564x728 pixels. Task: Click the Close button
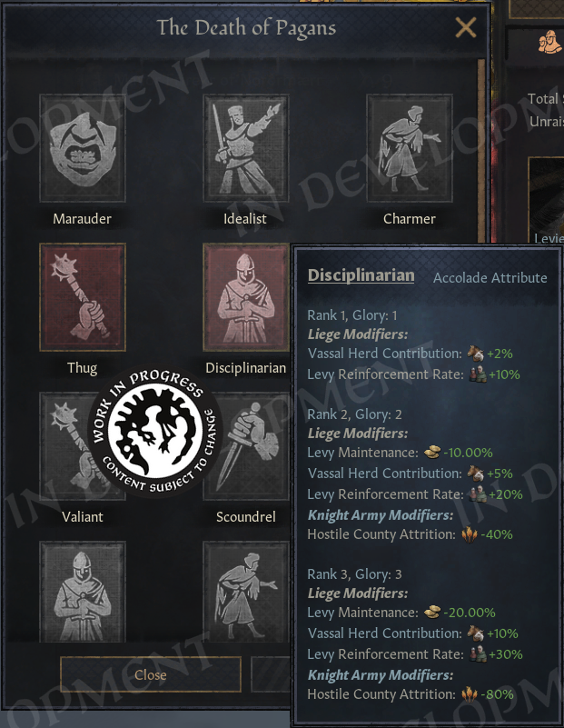click(151, 674)
